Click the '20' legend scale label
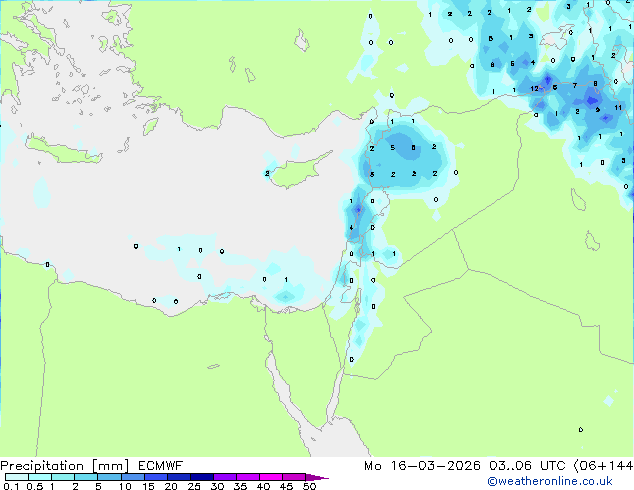This screenshot has height=490, width=634. point(171,486)
